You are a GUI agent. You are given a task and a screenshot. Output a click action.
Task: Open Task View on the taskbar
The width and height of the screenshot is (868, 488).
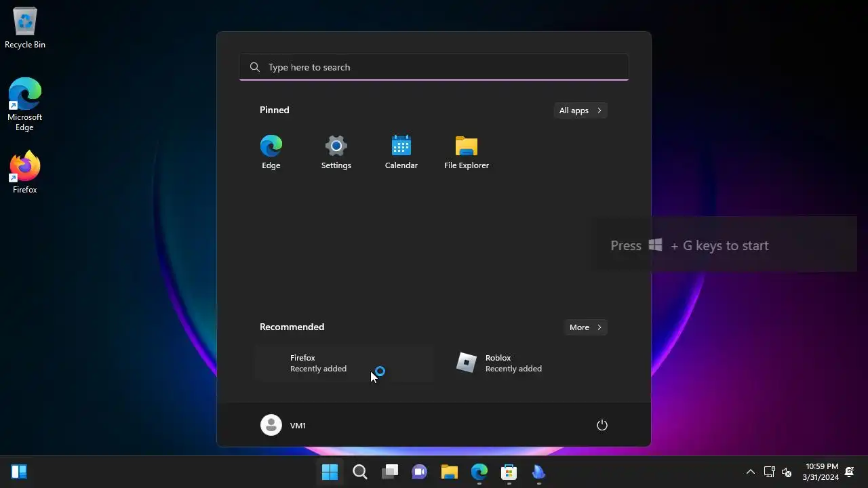390,472
